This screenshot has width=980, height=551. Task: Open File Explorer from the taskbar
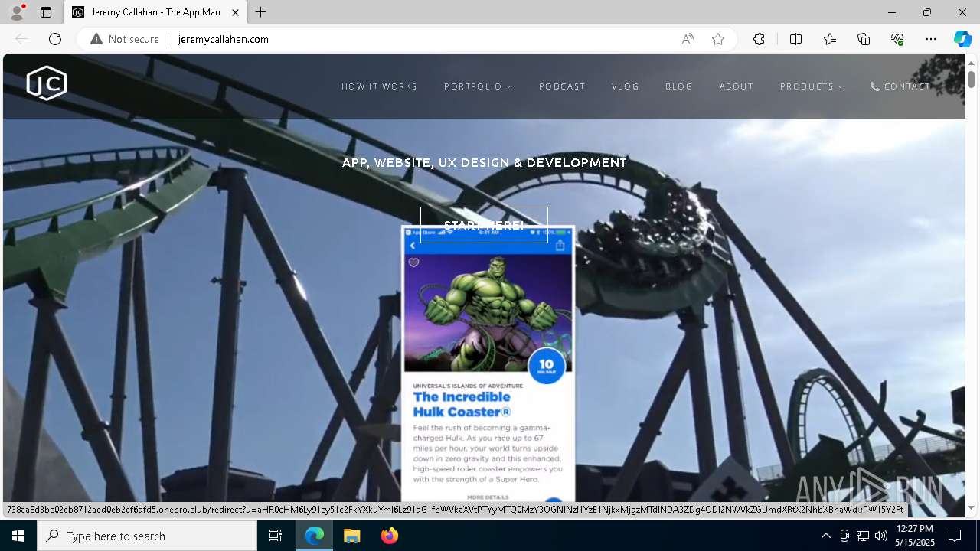(x=351, y=536)
